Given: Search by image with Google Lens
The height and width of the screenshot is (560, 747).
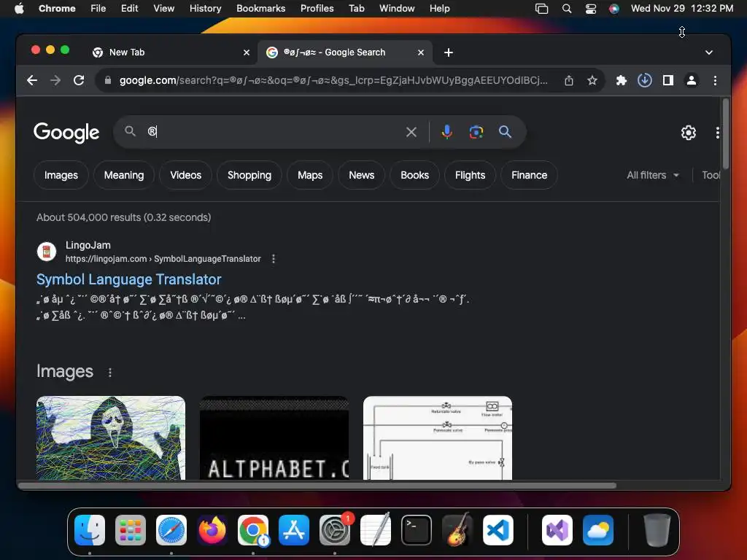Looking at the screenshot, I should [476, 132].
